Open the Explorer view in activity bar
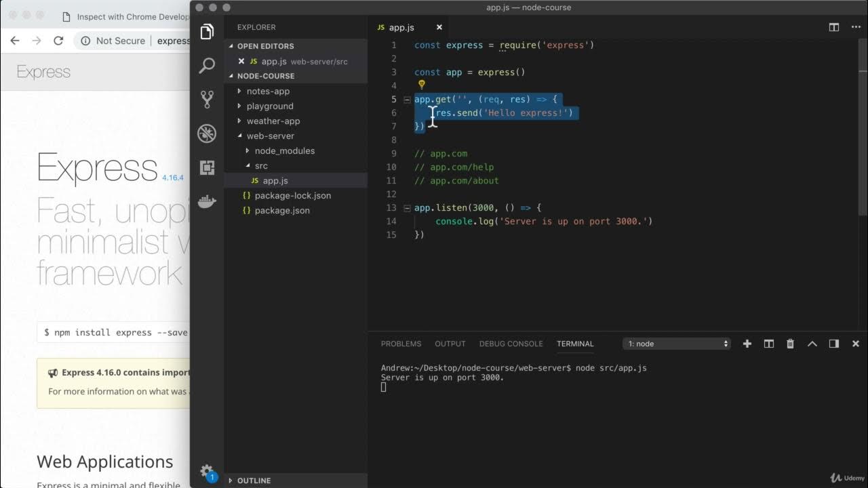 pyautogui.click(x=207, y=31)
